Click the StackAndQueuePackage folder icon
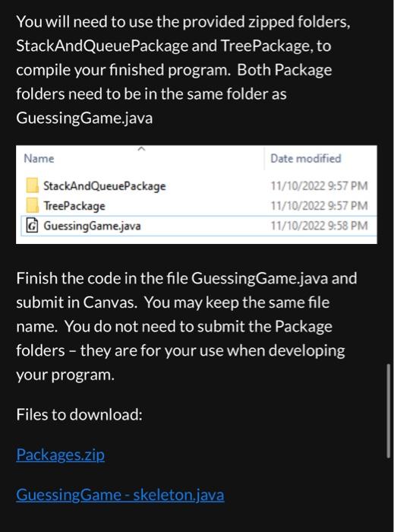 (32, 185)
